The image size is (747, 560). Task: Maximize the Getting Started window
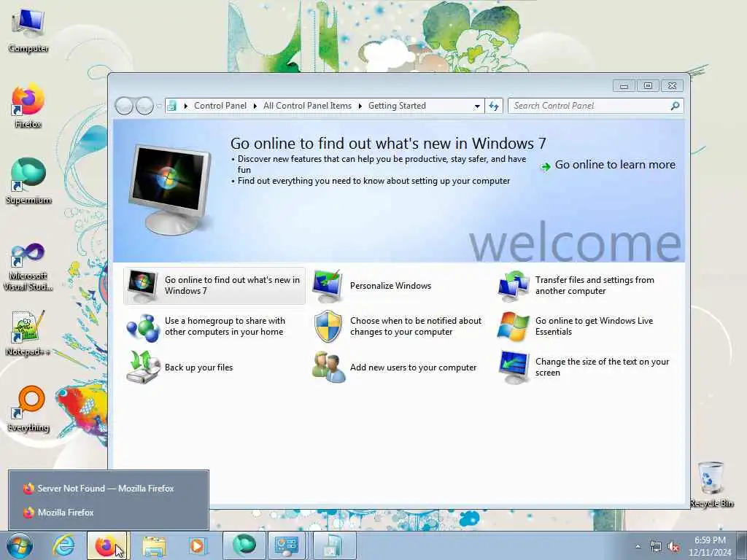(648, 86)
